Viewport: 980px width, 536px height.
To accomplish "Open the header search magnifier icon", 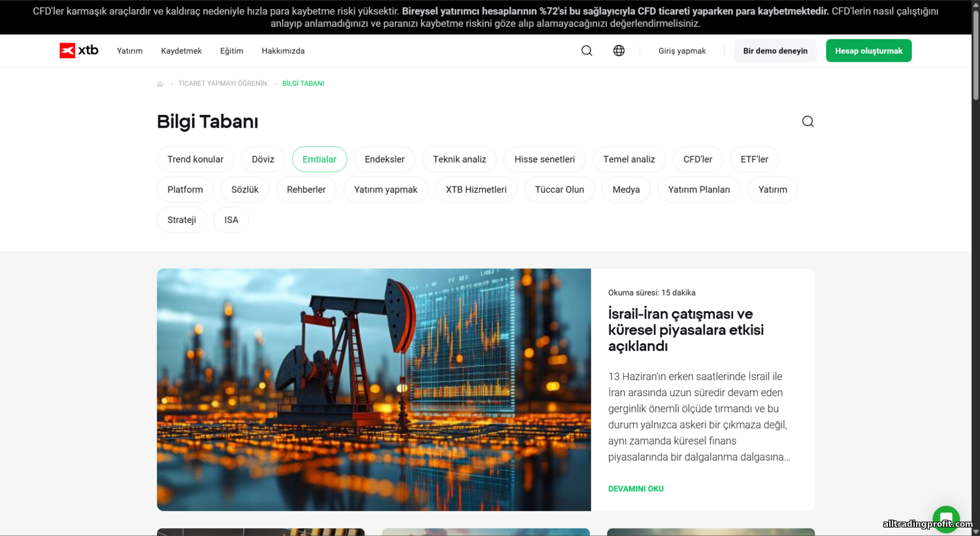I will (587, 50).
